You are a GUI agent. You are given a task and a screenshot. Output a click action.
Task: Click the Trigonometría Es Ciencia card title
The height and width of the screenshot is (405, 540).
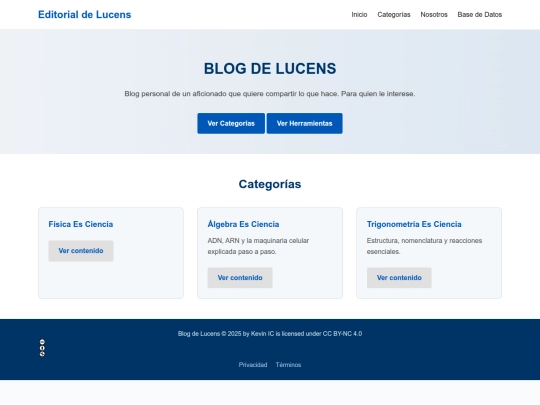click(x=414, y=224)
